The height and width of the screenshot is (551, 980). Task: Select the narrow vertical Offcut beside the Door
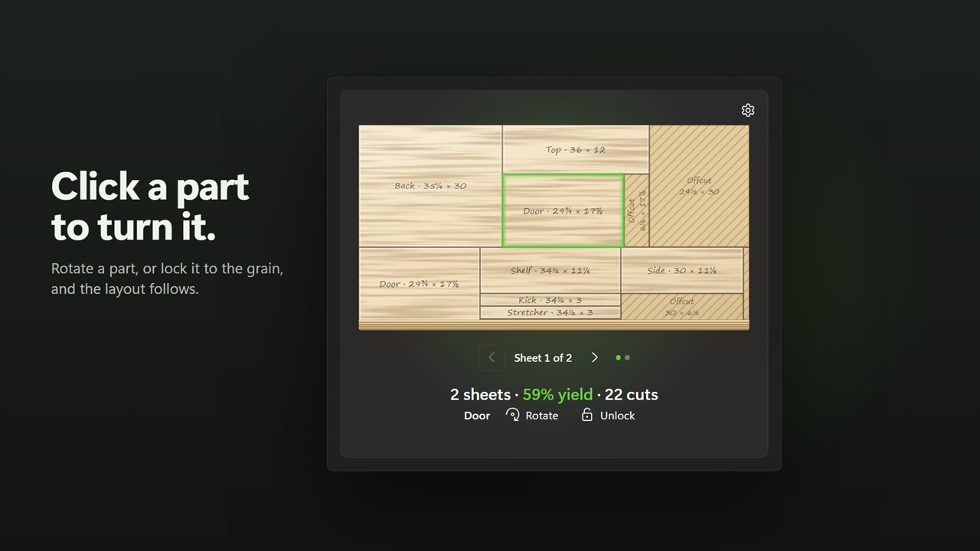(x=637, y=210)
